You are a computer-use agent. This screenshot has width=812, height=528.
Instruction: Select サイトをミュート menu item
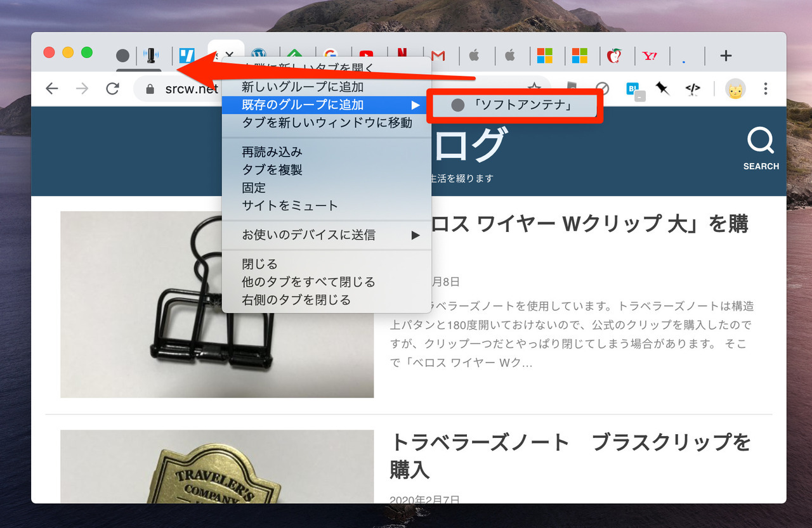pos(327,205)
